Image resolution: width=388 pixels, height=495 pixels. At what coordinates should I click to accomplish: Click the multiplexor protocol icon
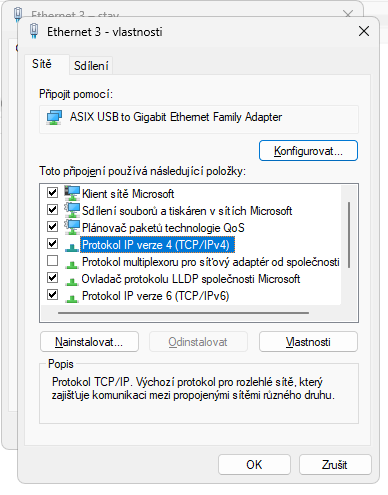pyautogui.click(x=72, y=264)
